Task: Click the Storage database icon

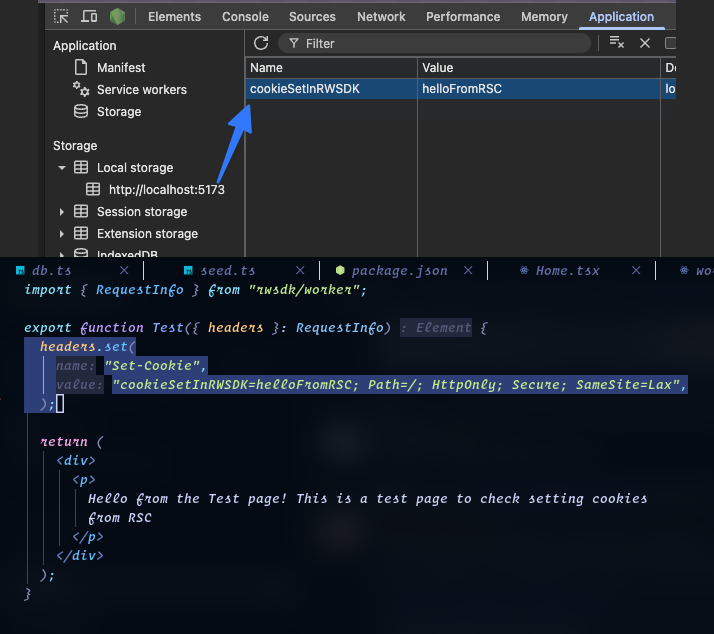Action: pyautogui.click(x=81, y=111)
